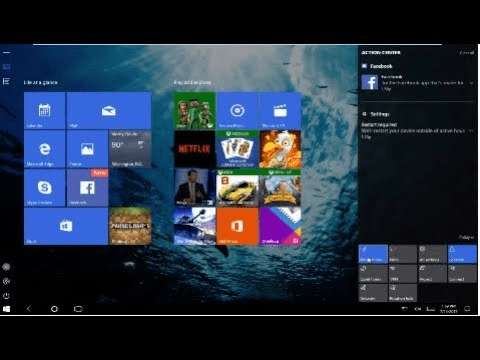Click the Life at a glance group title
The image size is (480, 360).
point(40,82)
